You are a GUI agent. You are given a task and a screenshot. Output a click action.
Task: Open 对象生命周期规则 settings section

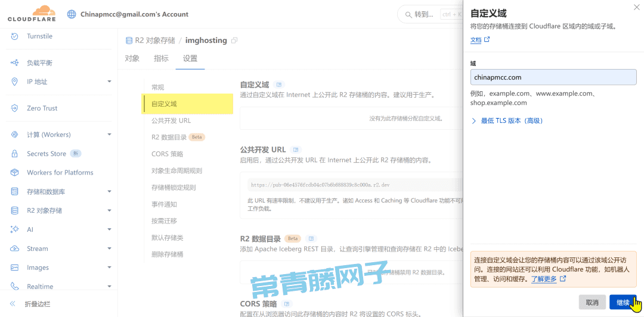click(177, 171)
